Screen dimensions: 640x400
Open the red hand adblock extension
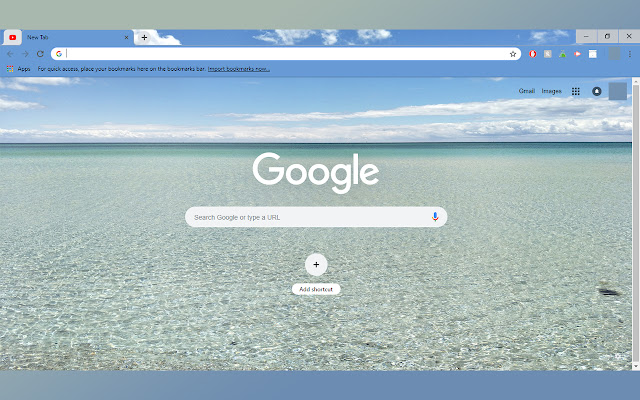533,54
